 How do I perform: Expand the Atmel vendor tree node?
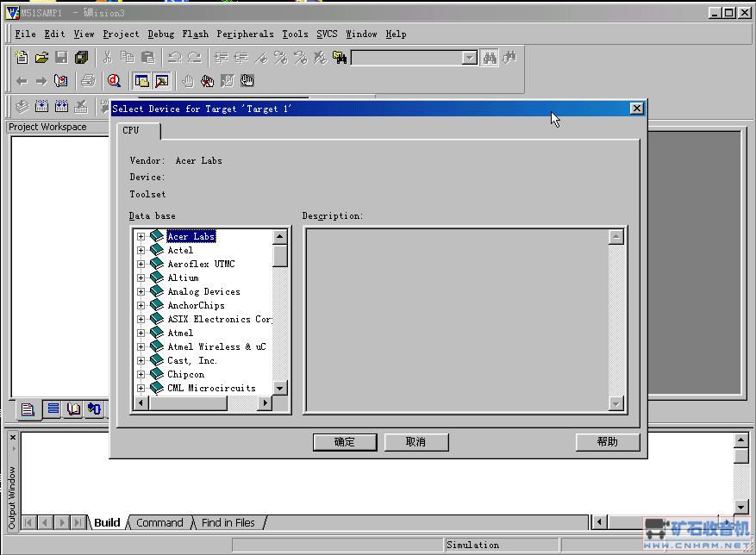[x=141, y=334]
